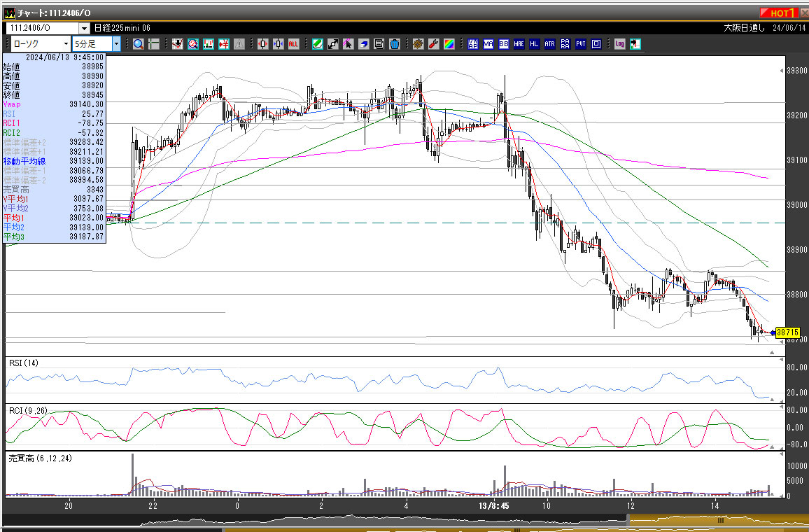
Task: Toggle the PARA parabolic indicator
Action: 565,44
